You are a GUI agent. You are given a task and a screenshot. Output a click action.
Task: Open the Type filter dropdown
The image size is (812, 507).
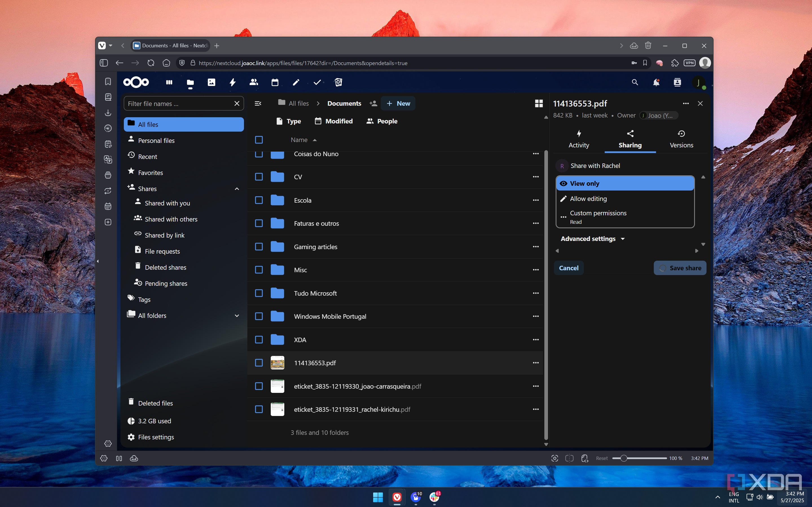[289, 121]
